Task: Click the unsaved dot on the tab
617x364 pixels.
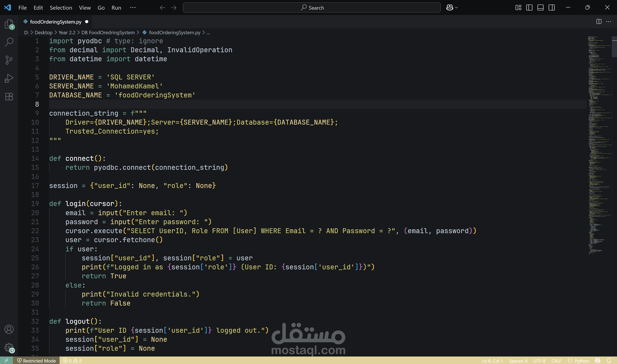Action: click(x=87, y=22)
